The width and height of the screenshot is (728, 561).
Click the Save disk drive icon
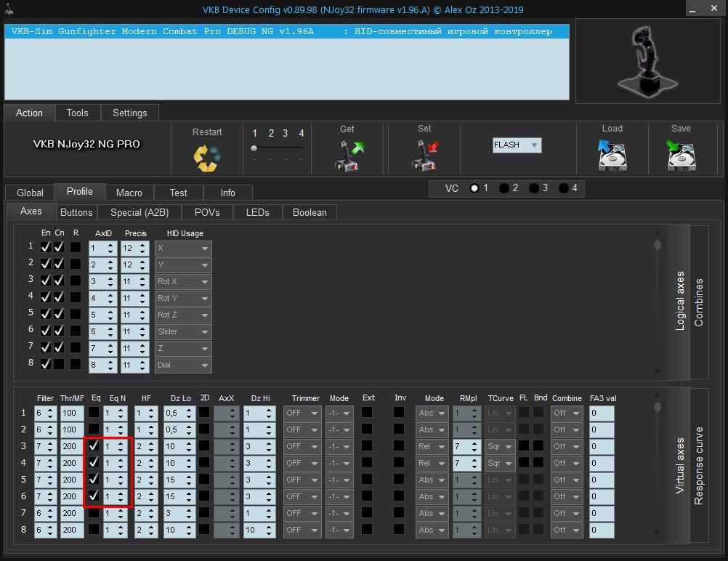681,156
